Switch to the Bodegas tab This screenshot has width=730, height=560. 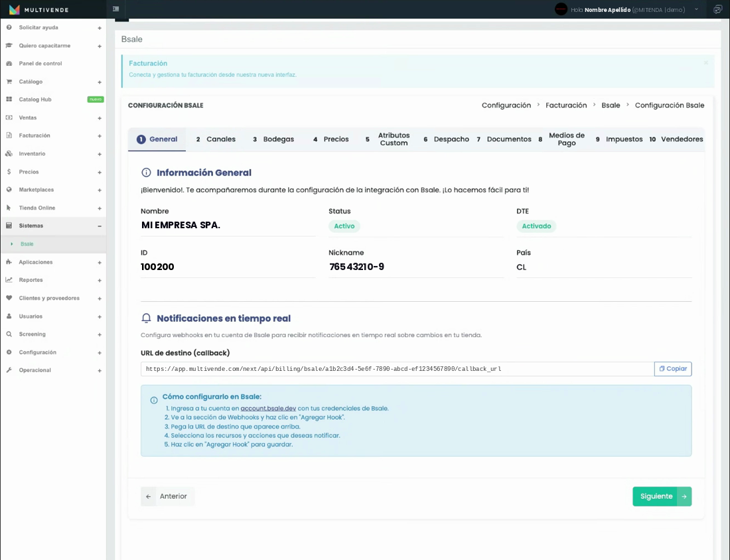point(273,139)
